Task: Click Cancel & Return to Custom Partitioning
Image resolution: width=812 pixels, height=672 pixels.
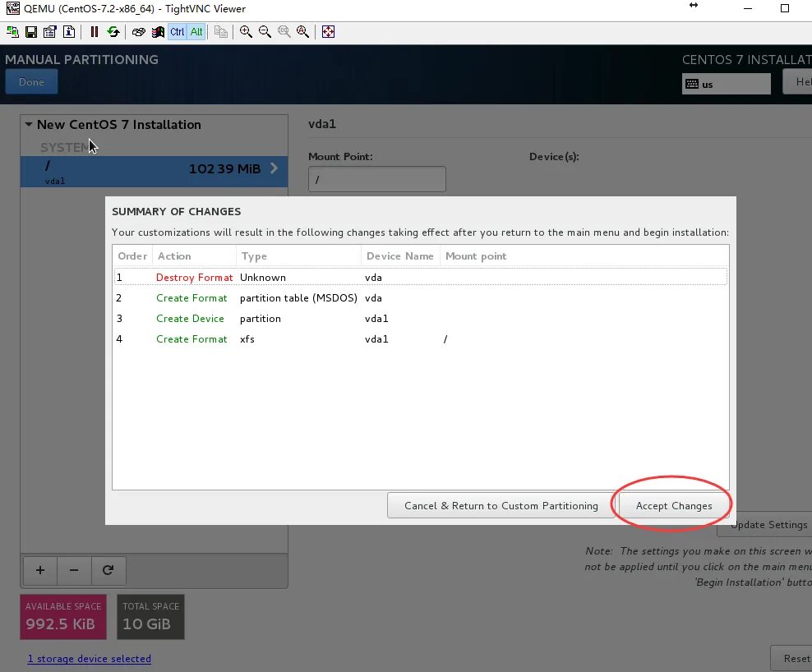Action: click(x=501, y=505)
